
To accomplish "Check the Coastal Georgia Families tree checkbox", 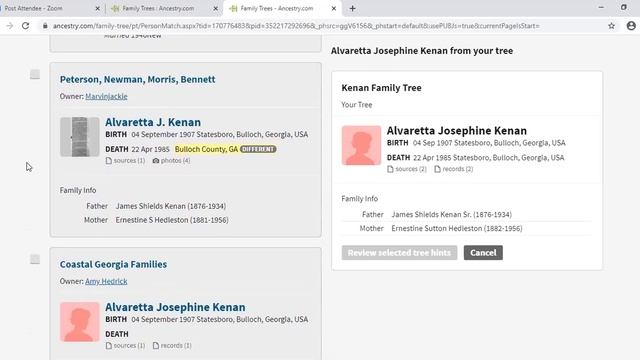I will click(35, 259).
